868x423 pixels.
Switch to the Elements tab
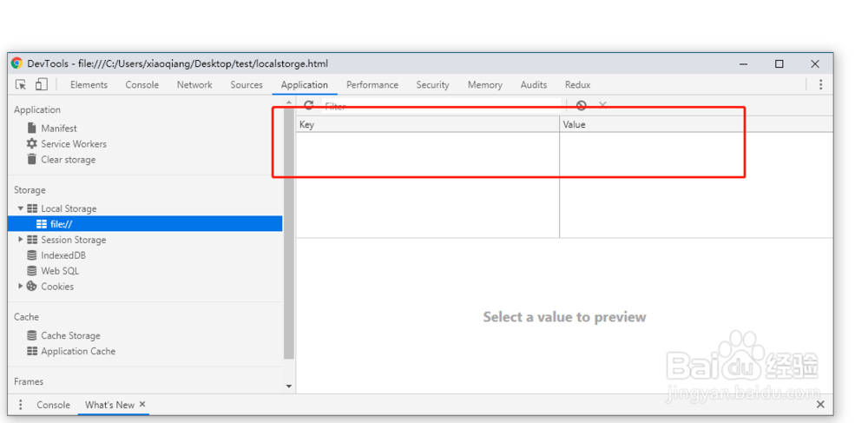(89, 85)
